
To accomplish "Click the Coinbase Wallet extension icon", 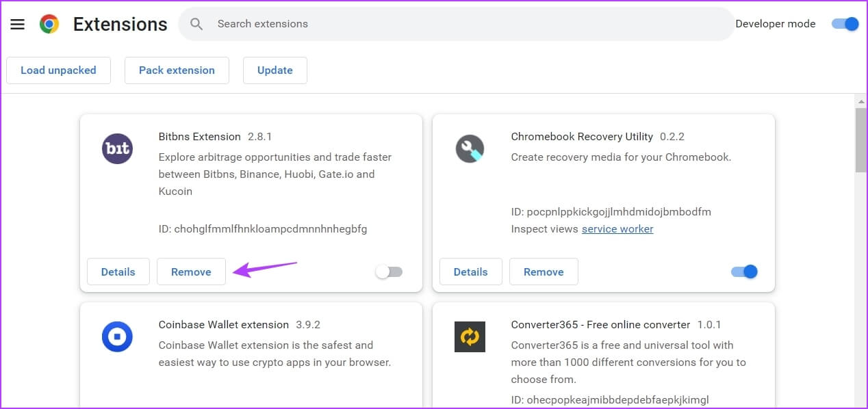I will click(x=117, y=337).
